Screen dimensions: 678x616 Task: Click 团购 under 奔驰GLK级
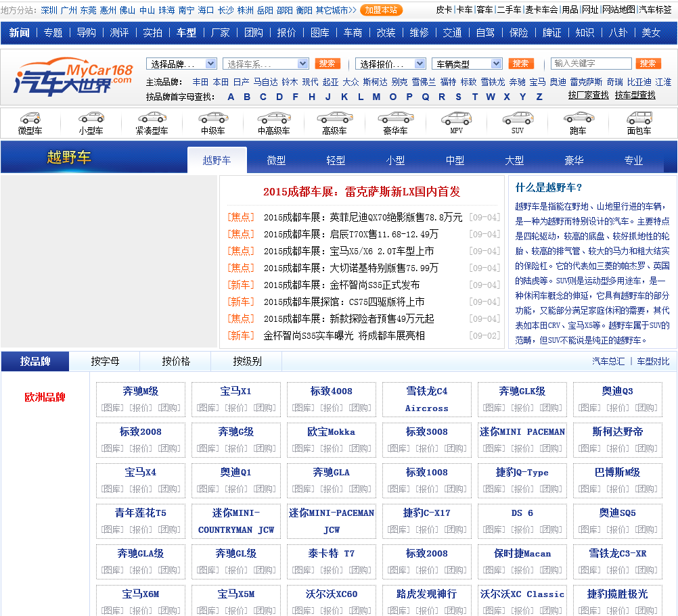pos(551,408)
